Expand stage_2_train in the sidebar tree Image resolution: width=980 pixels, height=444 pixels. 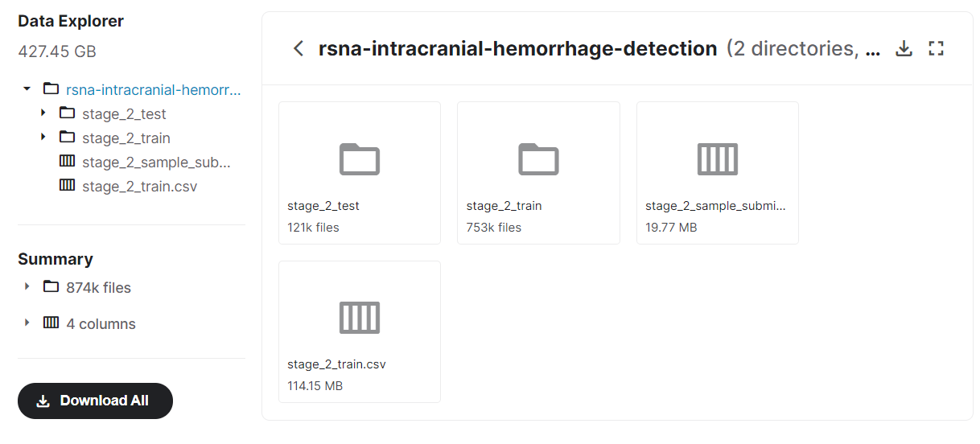[x=43, y=138]
